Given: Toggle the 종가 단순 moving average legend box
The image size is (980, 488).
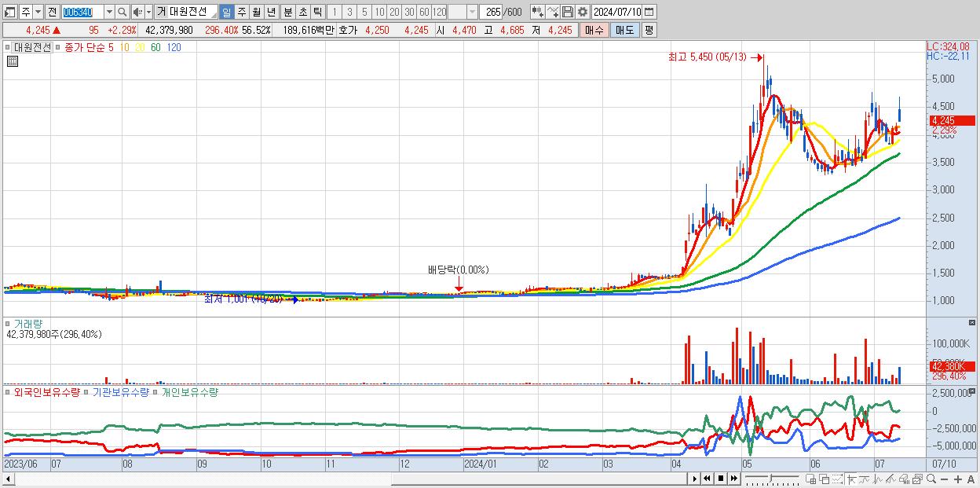Looking at the screenshot, I should [x=60, y=47].
